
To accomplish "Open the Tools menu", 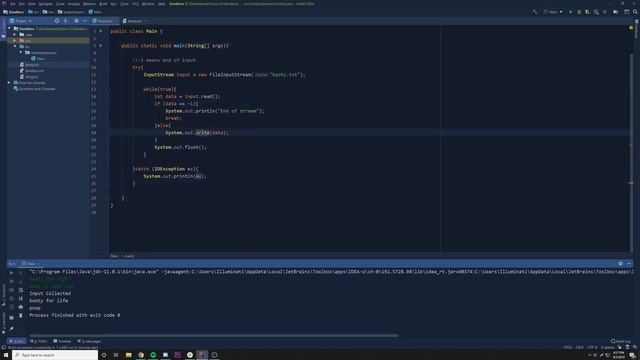I will coord(124,4).
